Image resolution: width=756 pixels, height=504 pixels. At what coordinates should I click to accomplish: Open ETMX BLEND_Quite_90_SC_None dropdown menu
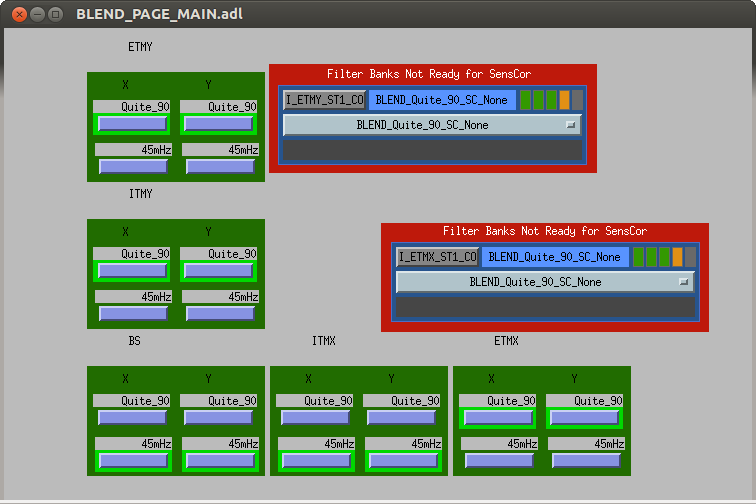click(x=545, y=282)
